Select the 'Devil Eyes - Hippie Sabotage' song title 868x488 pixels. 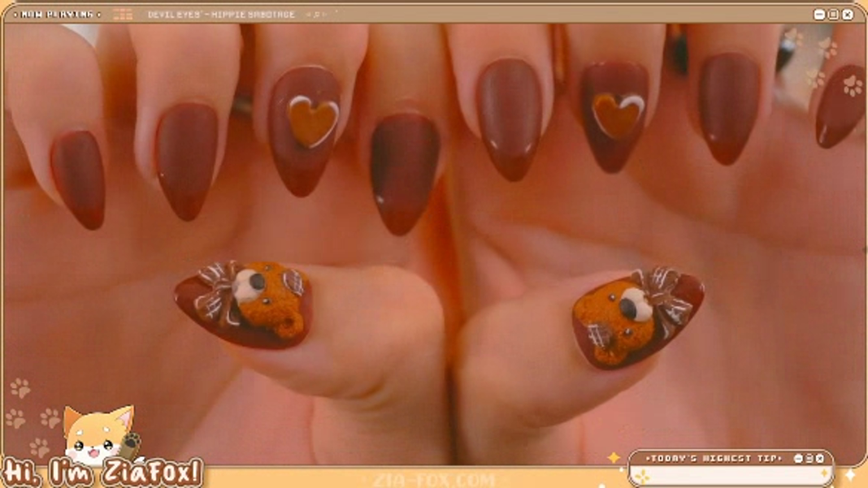pyautogui.click(x=221, y=15)
